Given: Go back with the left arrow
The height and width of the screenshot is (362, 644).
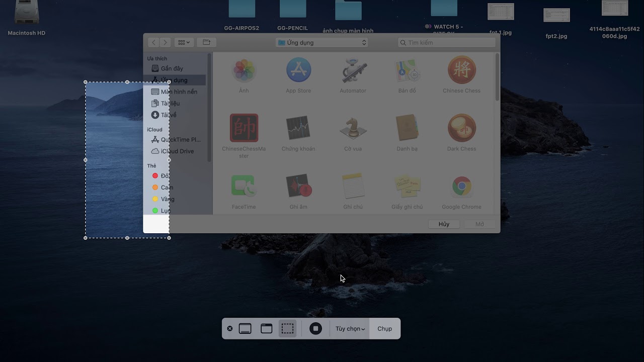Looking at the screenshot, I should [x=154, y=43].
